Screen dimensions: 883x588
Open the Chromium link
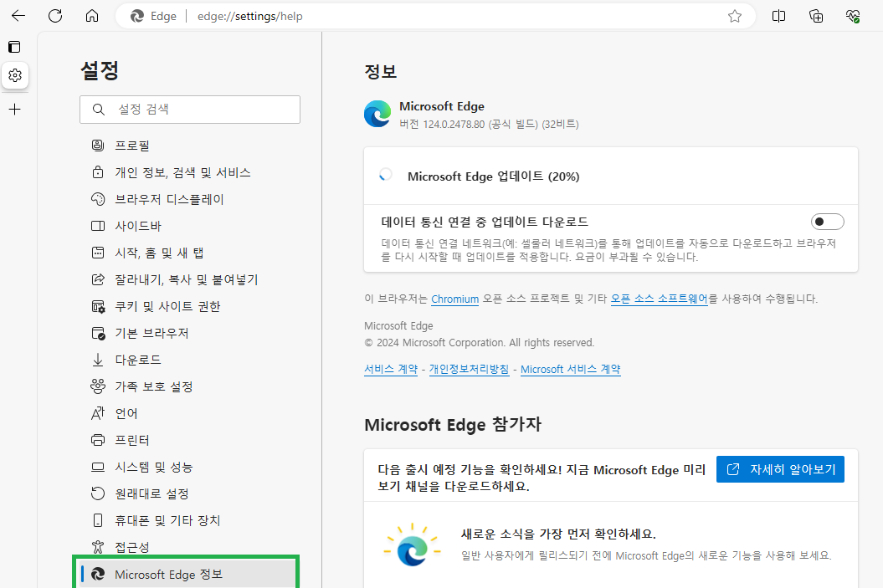(x=455, y=299)
